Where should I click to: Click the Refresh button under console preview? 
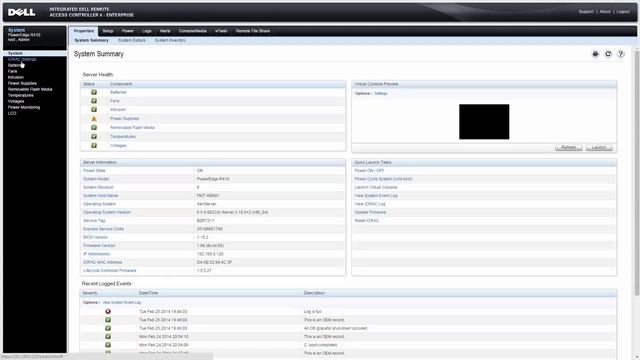(569, 147)
